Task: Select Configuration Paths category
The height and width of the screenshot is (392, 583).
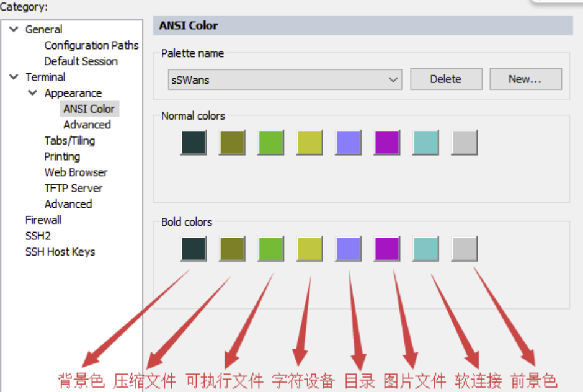Action: (x=91, y=45)
